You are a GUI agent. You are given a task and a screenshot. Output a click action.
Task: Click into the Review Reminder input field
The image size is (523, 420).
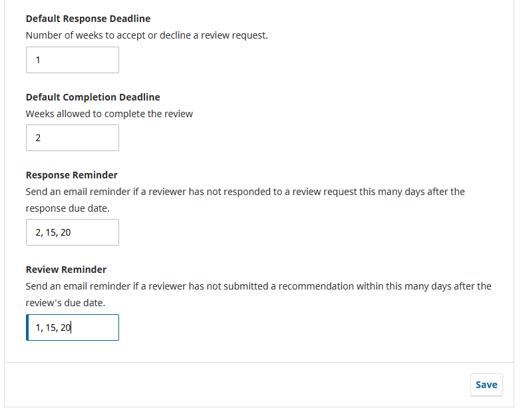point(72,327)
